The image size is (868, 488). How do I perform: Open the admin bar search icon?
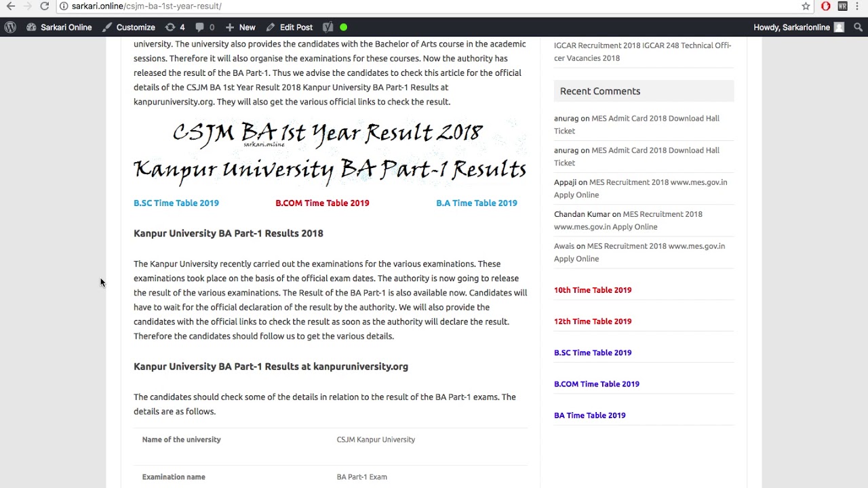click(858, 27)
